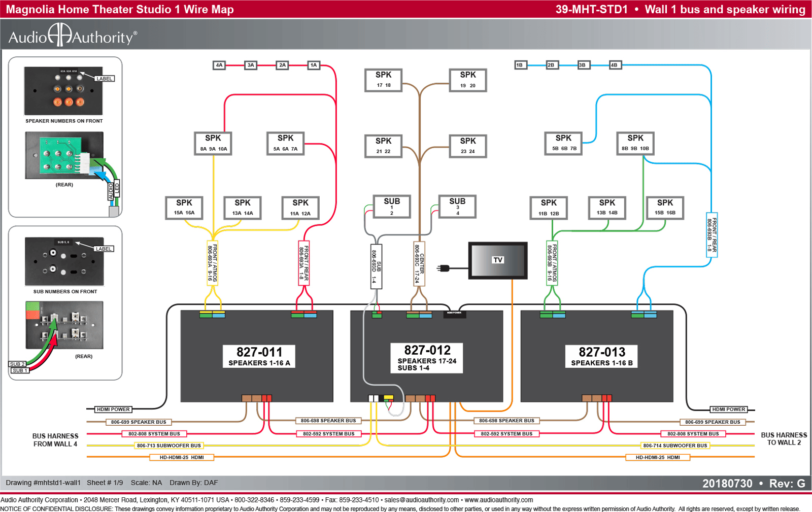The width and height of the screenshot is (812, 512).
Task: Select the 4A wall plate tag
Action: [219, 65]
